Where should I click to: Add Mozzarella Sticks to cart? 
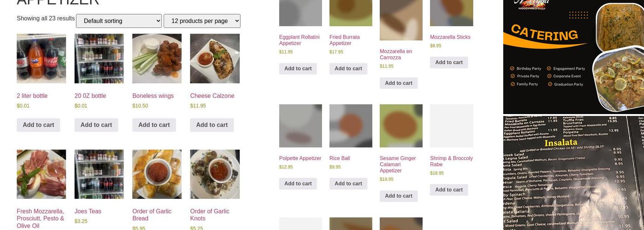(x=448, y=63)
